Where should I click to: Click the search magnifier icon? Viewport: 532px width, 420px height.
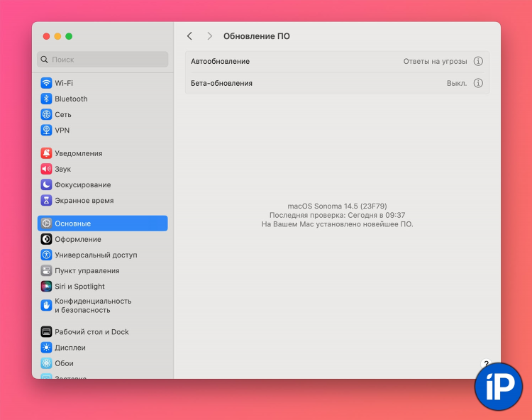44,60
